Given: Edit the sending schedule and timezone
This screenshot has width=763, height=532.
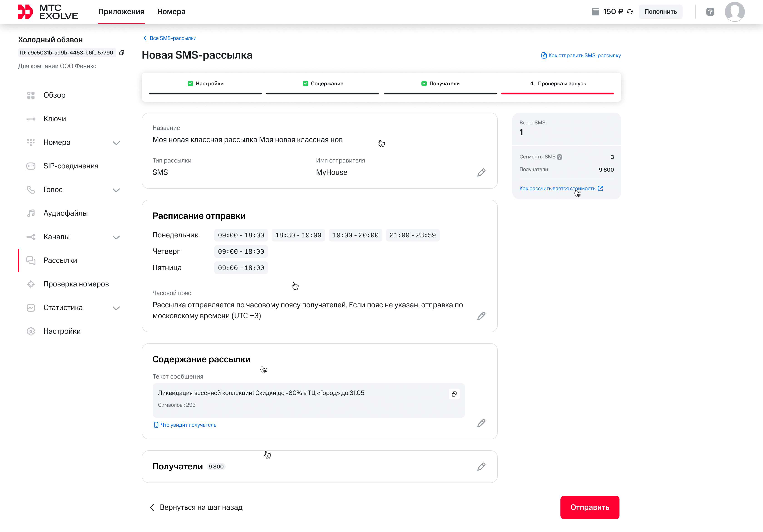Looking at the screenshot, I should point(481,316).
